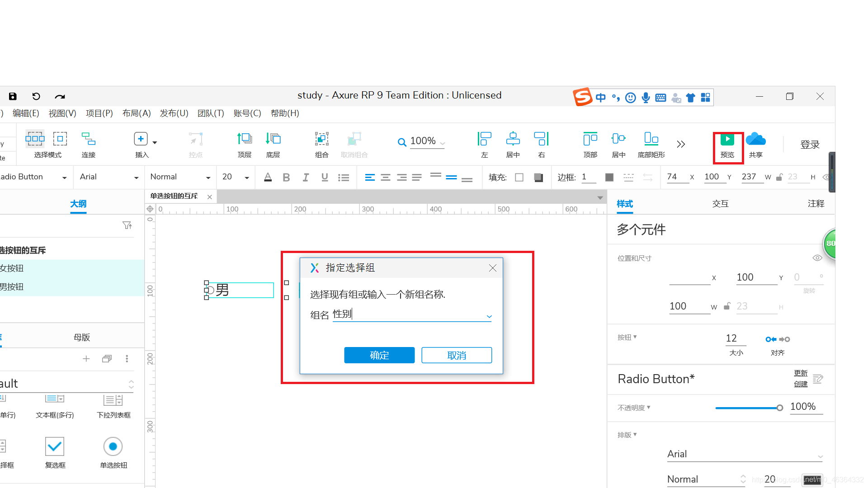Click the Center alignment icon
This screenshot has height=488, width=868.
[x=383, y=177]
